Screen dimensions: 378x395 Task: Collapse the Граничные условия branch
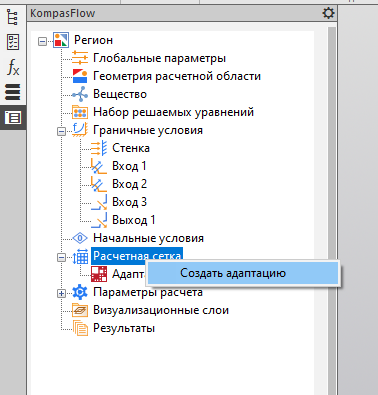click(61, 132)
